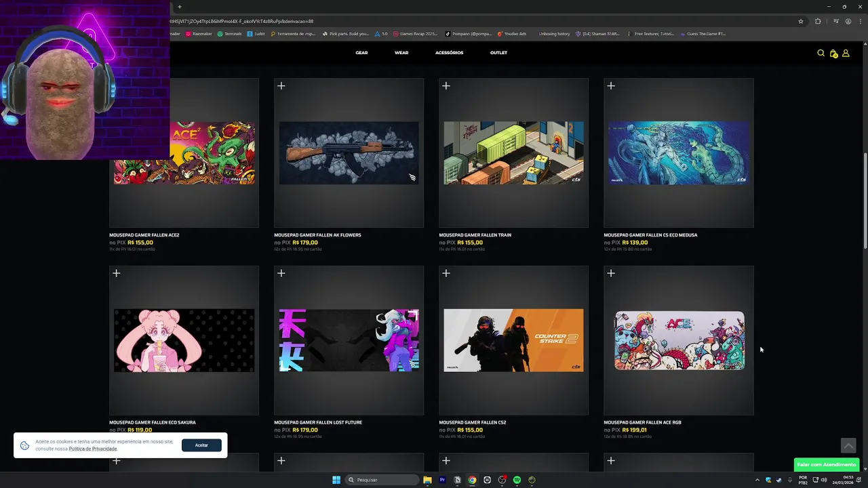Expand plus icon on Fallen Train mousepad card
This screenshot has height=488, width=868.
[x=446, y=85]
